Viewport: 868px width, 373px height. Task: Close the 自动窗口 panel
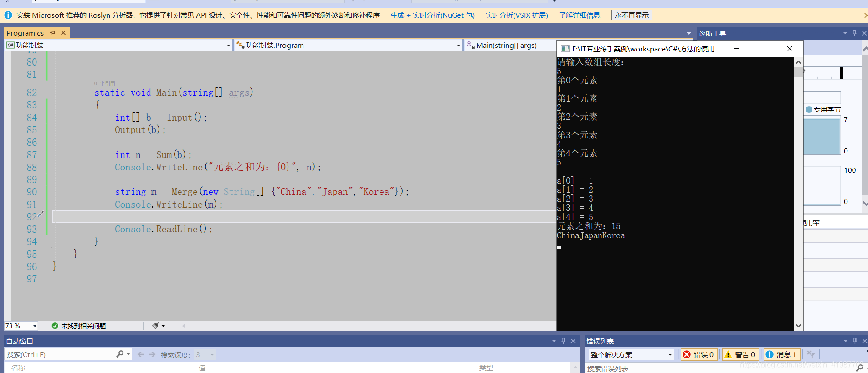[x=573, y=341]
